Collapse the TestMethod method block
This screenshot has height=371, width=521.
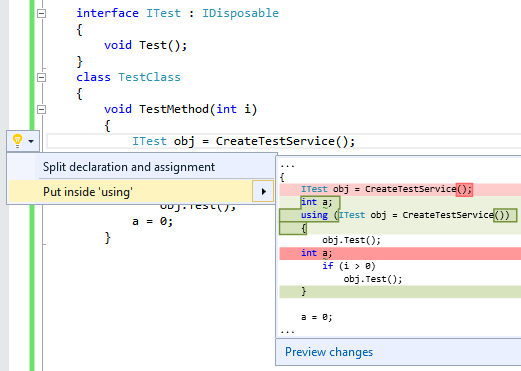coord(41,109)
